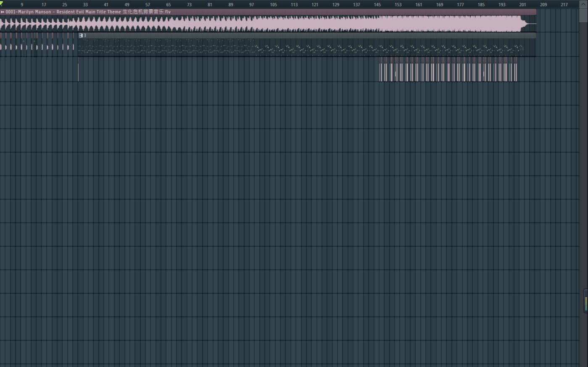Viewport: 588px width, 367px height.
Task: Move playhead to bar 145 on the ruler
Action: (377, 5)
